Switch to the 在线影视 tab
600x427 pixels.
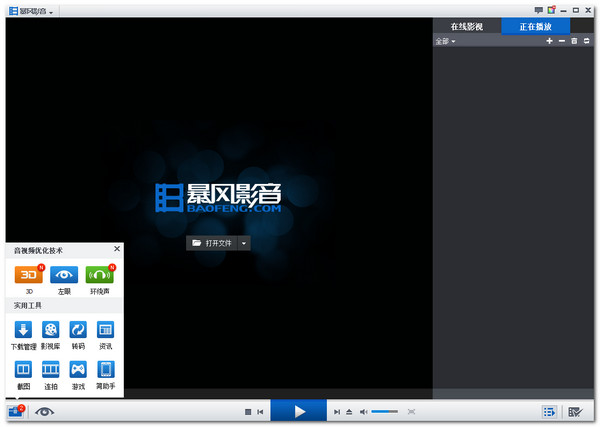467,26
